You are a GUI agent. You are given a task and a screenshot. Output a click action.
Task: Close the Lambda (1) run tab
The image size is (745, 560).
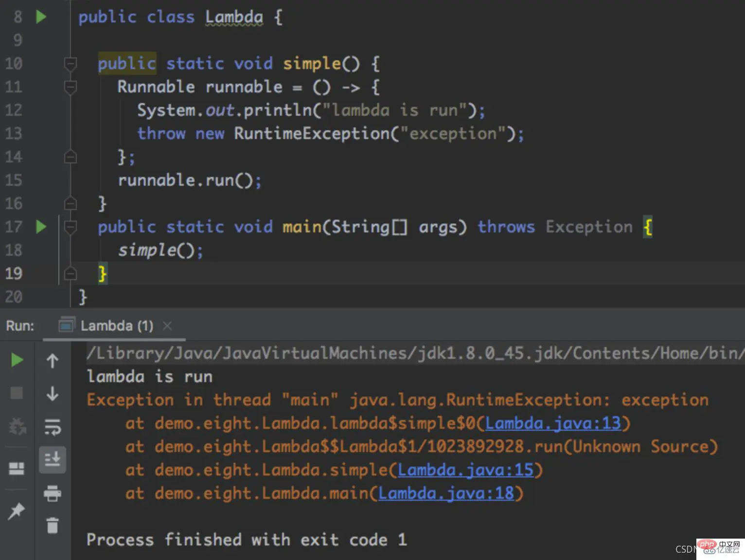[x=167, y=326]
